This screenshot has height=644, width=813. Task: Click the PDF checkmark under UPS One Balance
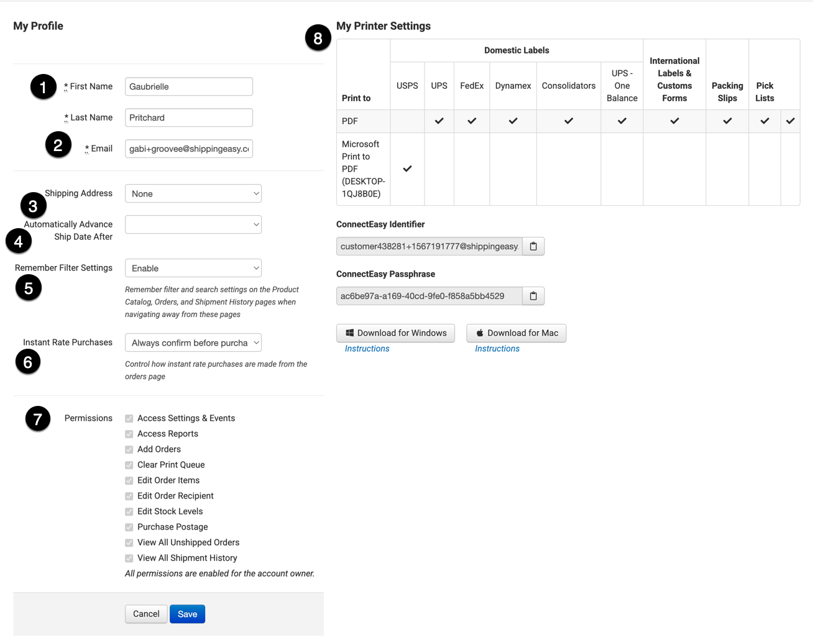click(x=622, y=121)
